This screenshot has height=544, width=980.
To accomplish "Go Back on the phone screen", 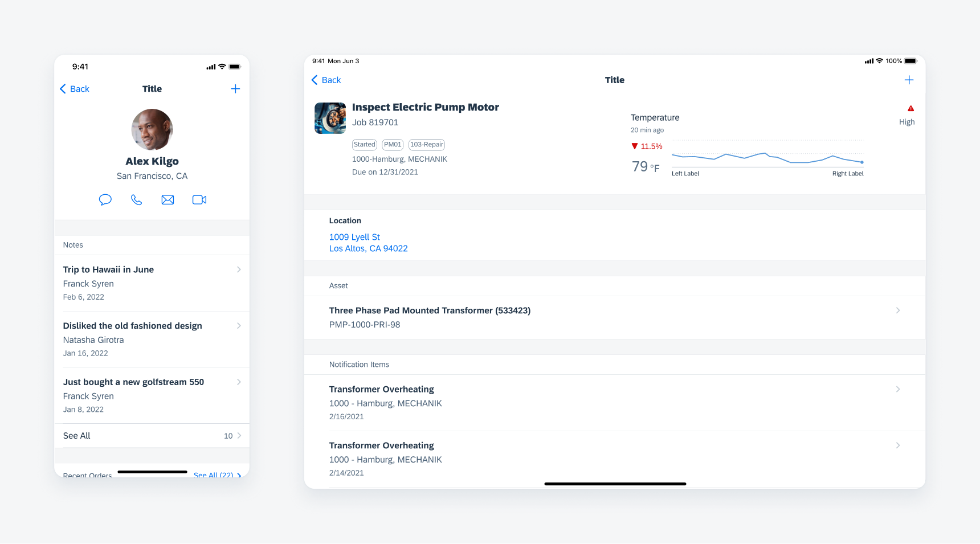I will click(x=75, y=89).
